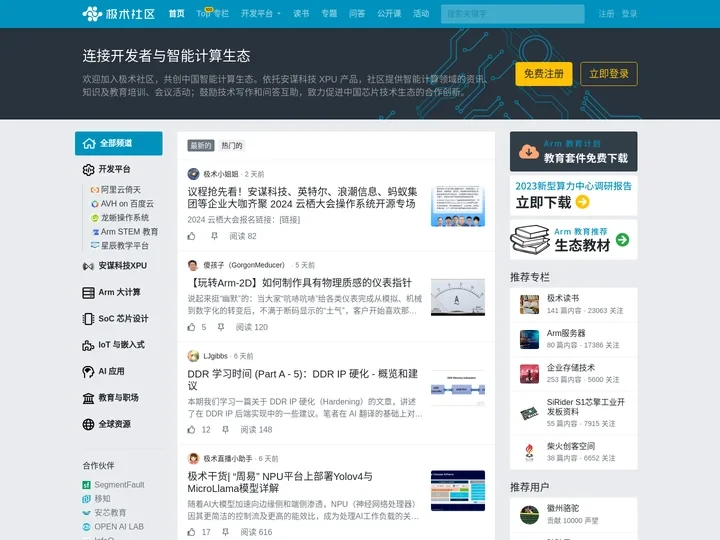Open 活动 in the navigation bar
720x540 pixels.
[x=421, y=14]
